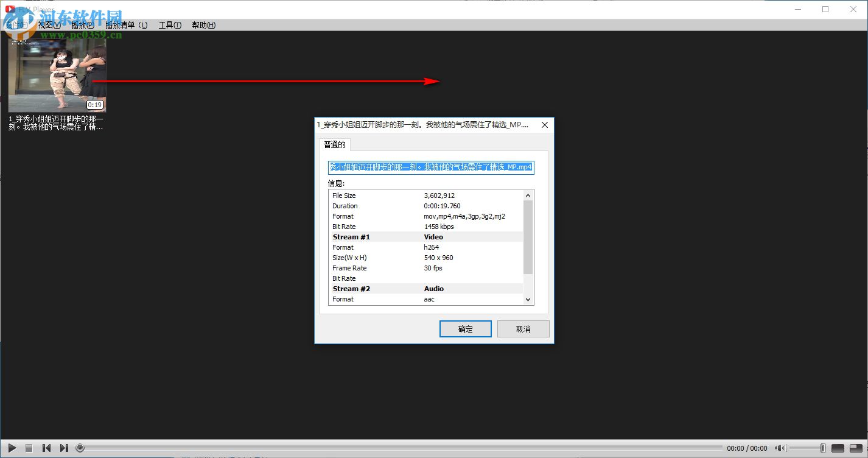
Task: Click the Play button in playback controls
Action: [12, 448]
